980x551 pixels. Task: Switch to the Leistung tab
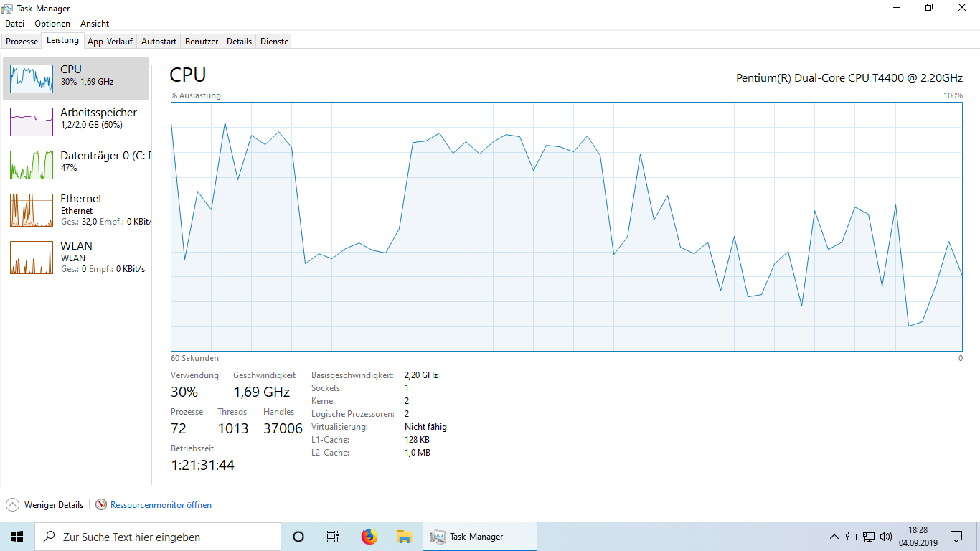click(62, 41)
